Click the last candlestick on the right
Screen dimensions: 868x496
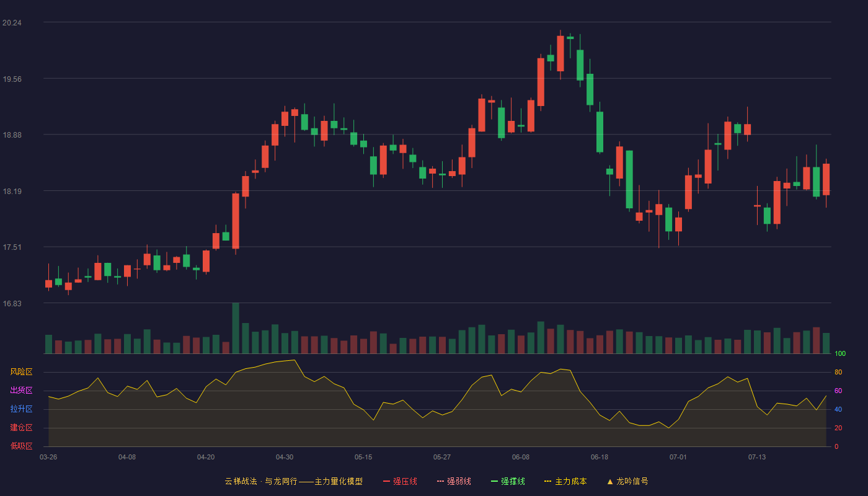pos(826,179)
